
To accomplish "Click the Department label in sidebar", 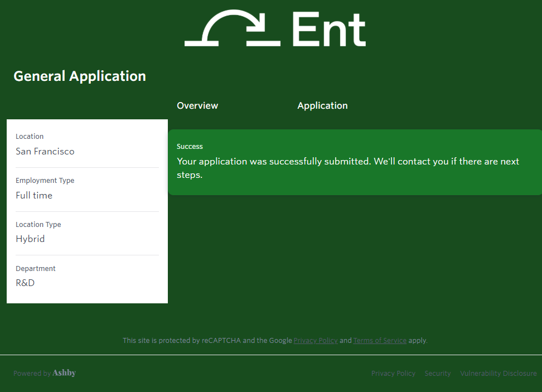I will click(x=36, y=269).
